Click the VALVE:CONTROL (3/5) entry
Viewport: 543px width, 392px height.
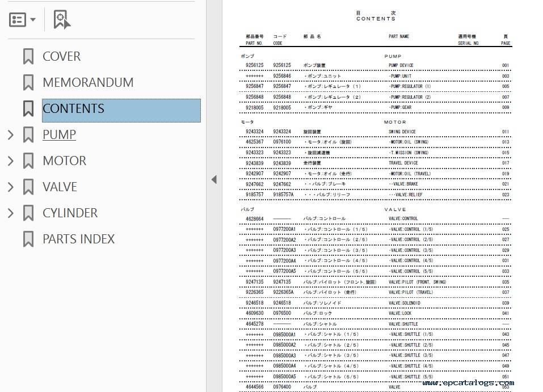click(x=411, y=250)
